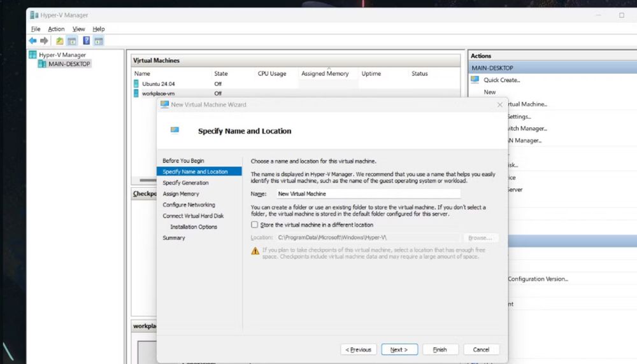This screenshot has height=364, width=637.
Task: Select the Hyper-V Manager root node
Action: tap(62, 55)
